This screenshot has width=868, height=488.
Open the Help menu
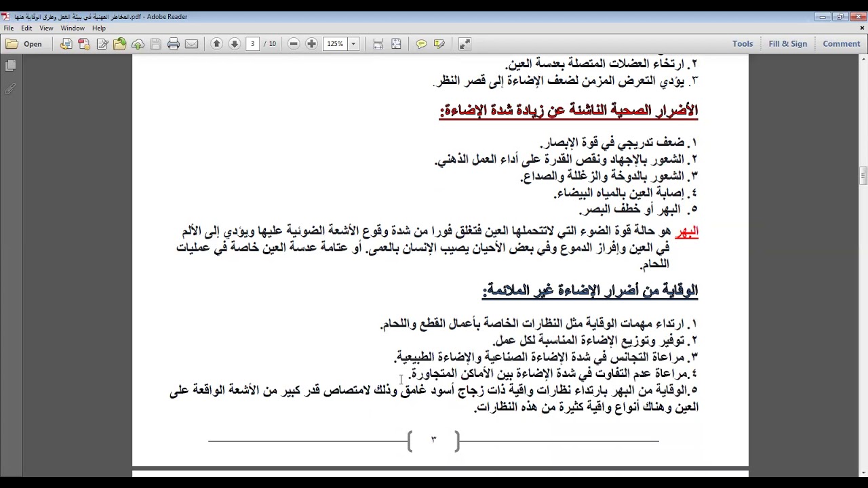click(x=99, y=28)
